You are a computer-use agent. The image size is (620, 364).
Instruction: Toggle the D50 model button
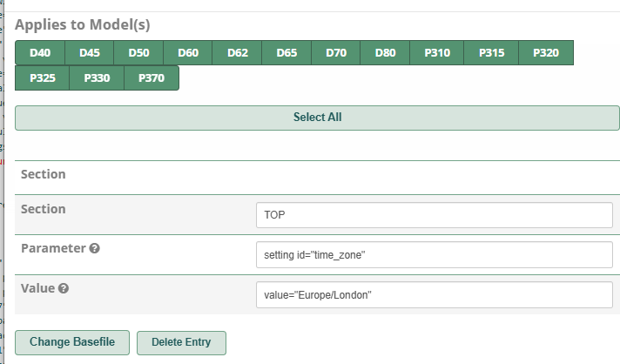[x=138, y=52]
